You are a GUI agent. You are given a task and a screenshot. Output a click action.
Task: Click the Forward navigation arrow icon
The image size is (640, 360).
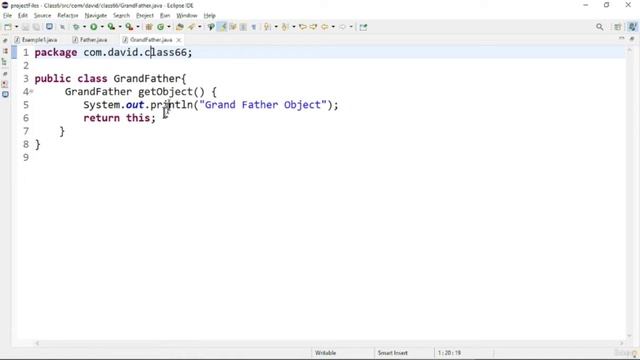342,27
